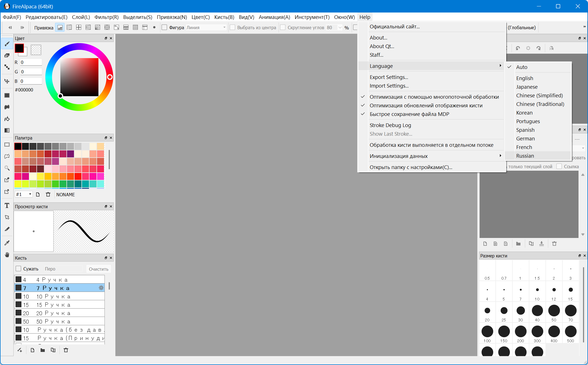This screenshot has height=365, width=588.
Task: Select the Eyedropper tool
Action: (x=7, y=243)
